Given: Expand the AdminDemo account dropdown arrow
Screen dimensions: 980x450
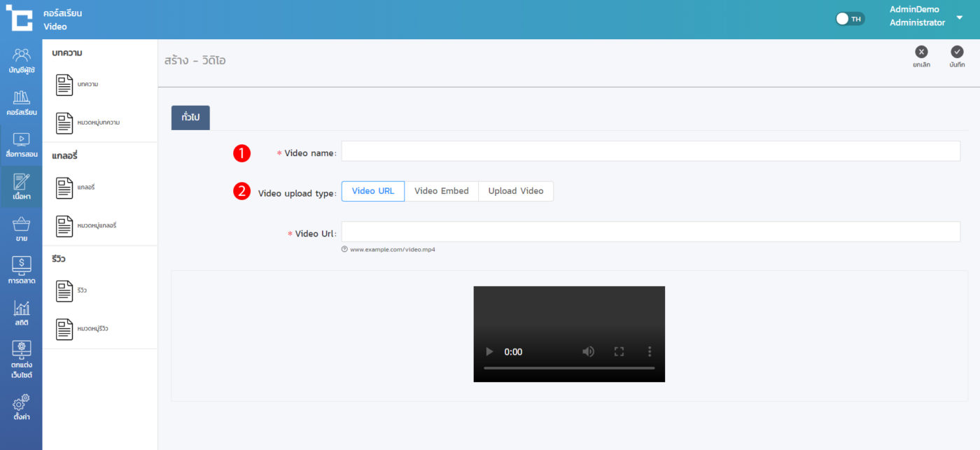Looking at the screenshot, I should pyautogui.click(x=959, y=17).
